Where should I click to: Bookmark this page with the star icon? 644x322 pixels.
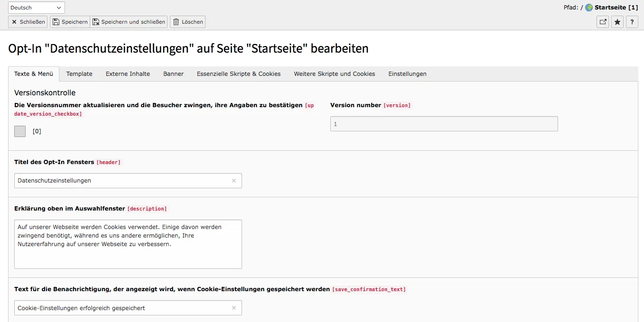pos(617,22)
